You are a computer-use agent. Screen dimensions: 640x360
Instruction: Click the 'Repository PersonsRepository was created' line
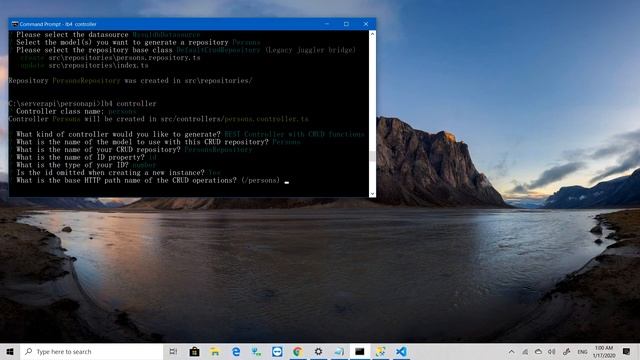pyautogui.click(x=130, y=81)
